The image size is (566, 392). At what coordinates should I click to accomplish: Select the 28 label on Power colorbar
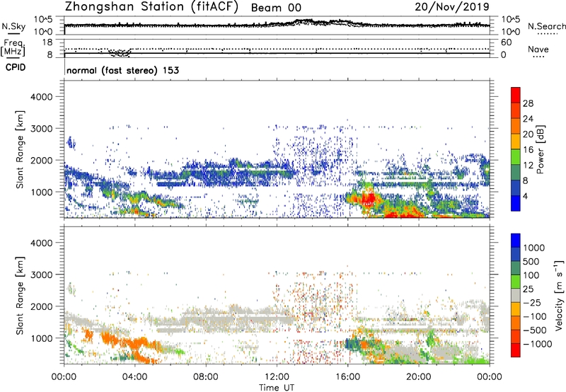click(x=528, y=103)
